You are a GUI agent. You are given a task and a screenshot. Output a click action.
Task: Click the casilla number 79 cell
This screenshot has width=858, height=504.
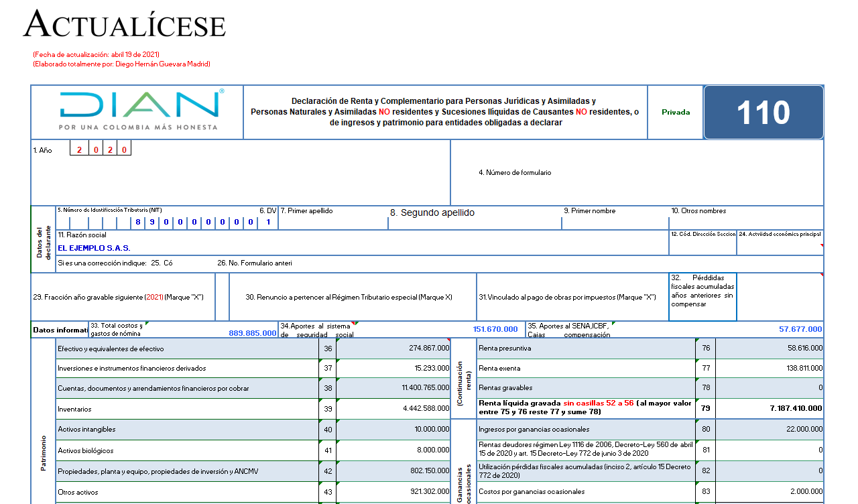click(x=705, y=408)
